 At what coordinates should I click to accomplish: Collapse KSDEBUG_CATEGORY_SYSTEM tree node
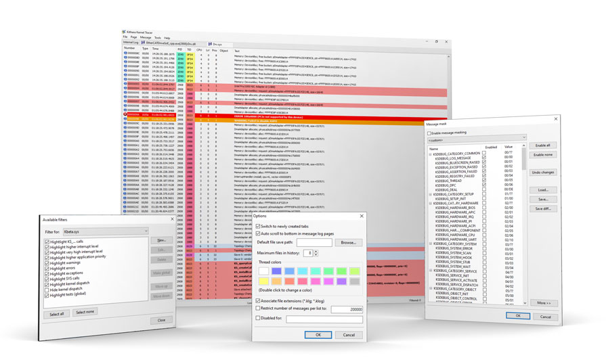tap(431, 244)
